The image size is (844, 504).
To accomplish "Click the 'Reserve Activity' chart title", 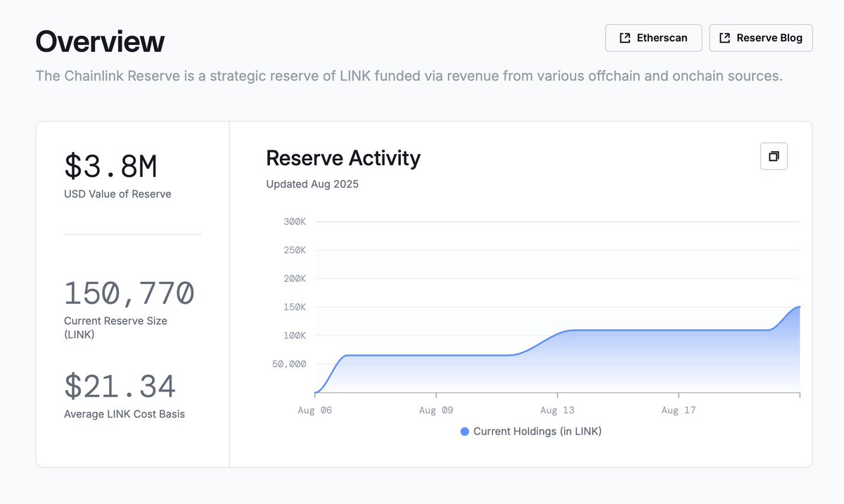I will (343, 157).
